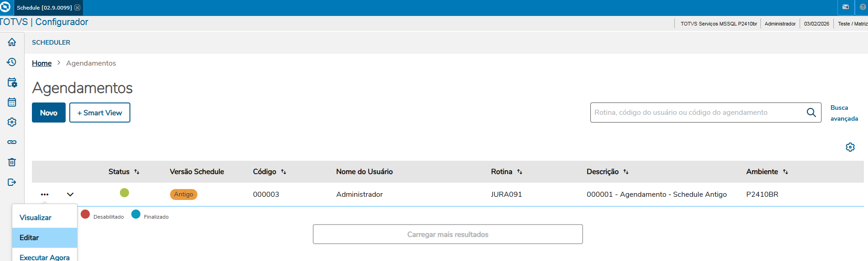The width and height of the screenshot is (868, 261).
Task: Click the search magnifier icon
Action: 811,113
